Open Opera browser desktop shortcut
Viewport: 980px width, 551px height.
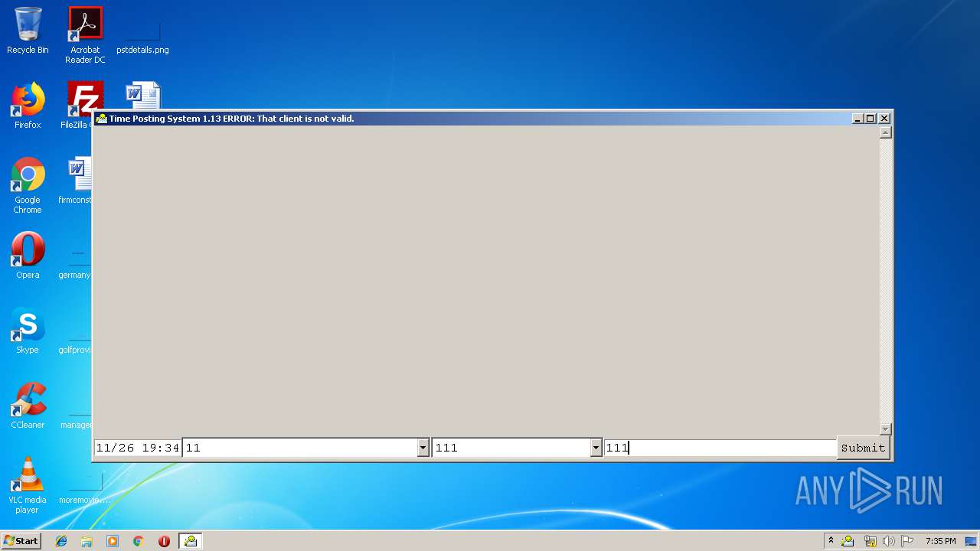click(28, 256)
